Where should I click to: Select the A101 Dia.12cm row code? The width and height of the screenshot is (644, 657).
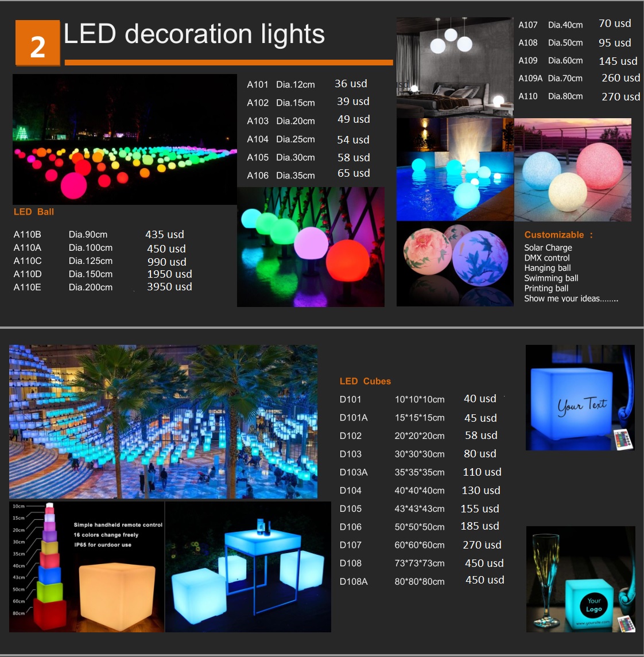pyautogui.click(x=257, y=85)
